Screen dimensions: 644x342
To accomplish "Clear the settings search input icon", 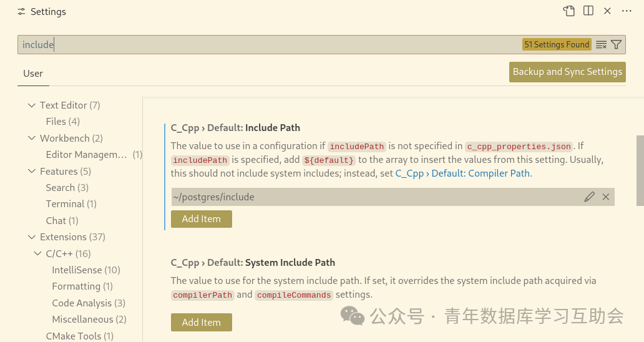I will tap(602, 45).
